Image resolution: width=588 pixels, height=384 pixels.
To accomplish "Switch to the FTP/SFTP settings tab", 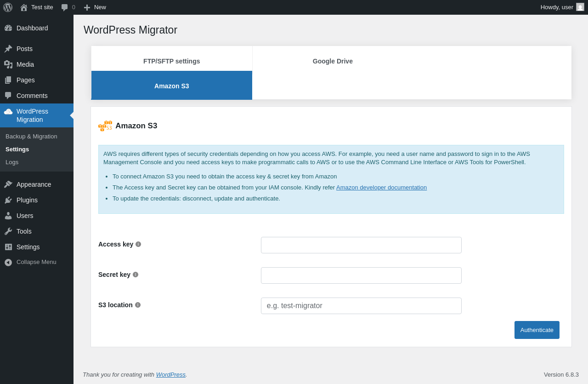I will [172, 61].
